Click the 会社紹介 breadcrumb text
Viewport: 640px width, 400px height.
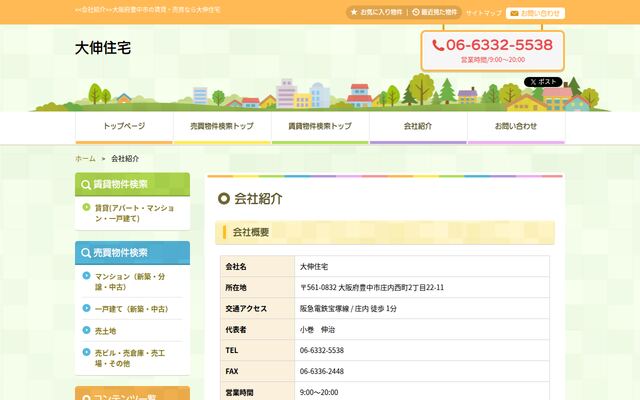pos(125,159)
